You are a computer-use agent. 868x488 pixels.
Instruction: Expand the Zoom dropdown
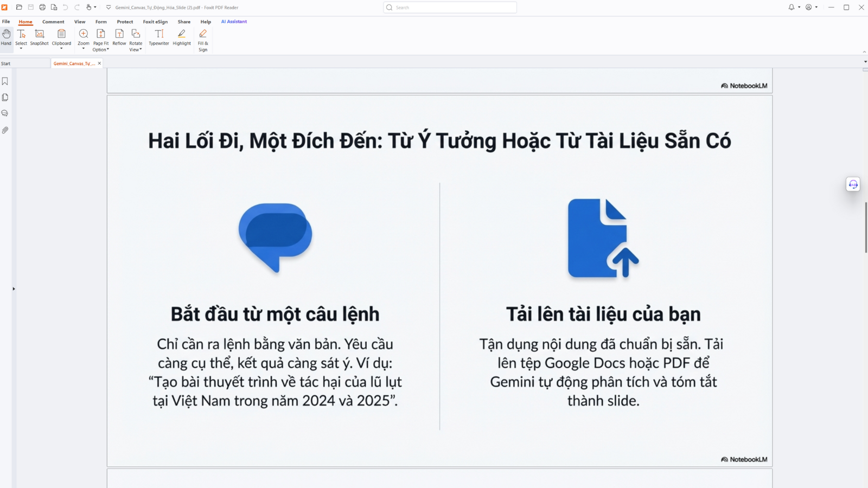[x=84, y=49]
